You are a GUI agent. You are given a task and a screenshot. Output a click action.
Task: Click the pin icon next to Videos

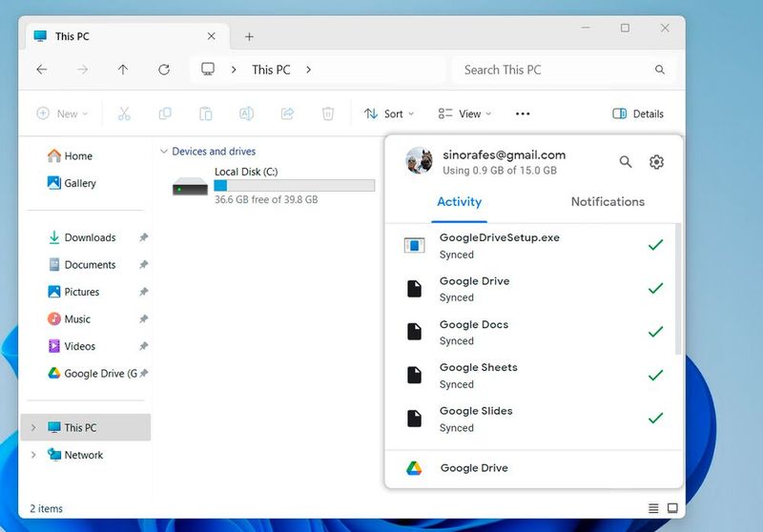(144, 346)
